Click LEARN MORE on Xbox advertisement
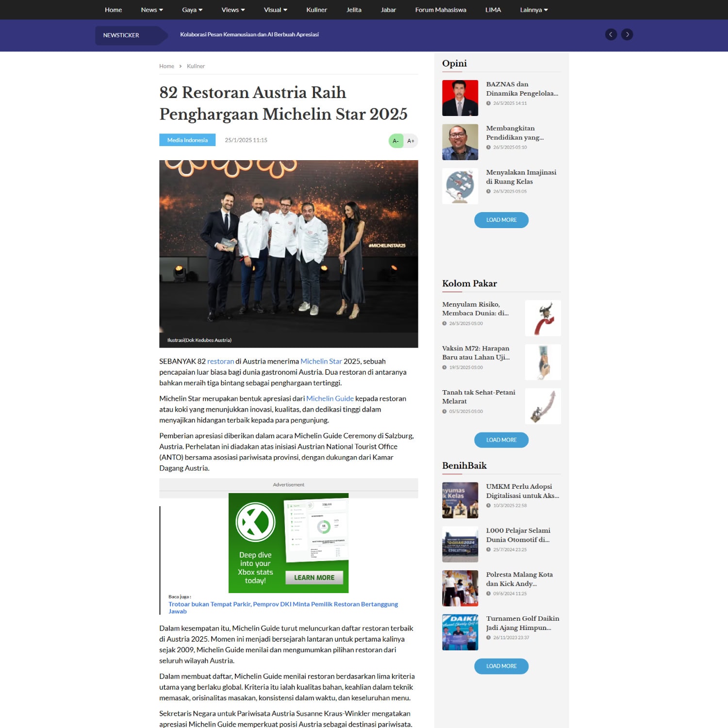This screenshot has height=728, width=728. tap(314, 578)
